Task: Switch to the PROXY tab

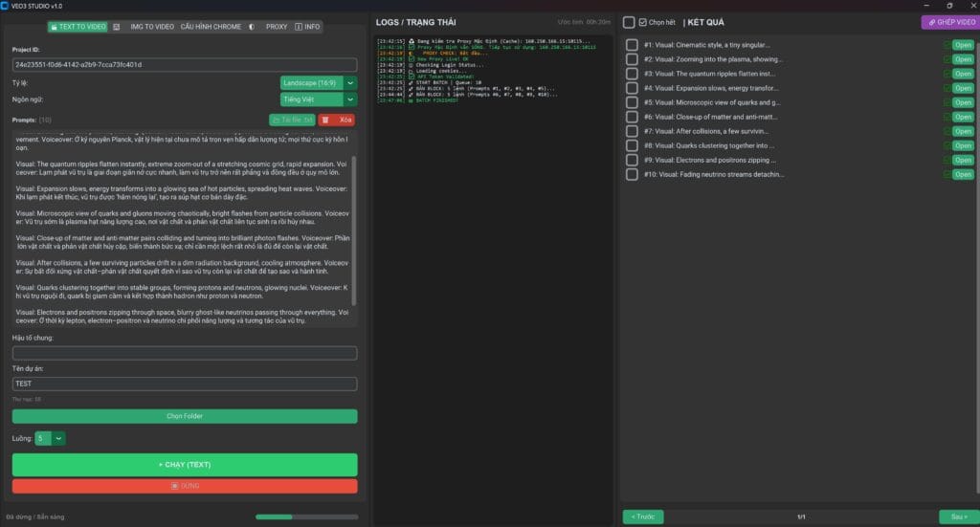Action: [x=277, y=27]
